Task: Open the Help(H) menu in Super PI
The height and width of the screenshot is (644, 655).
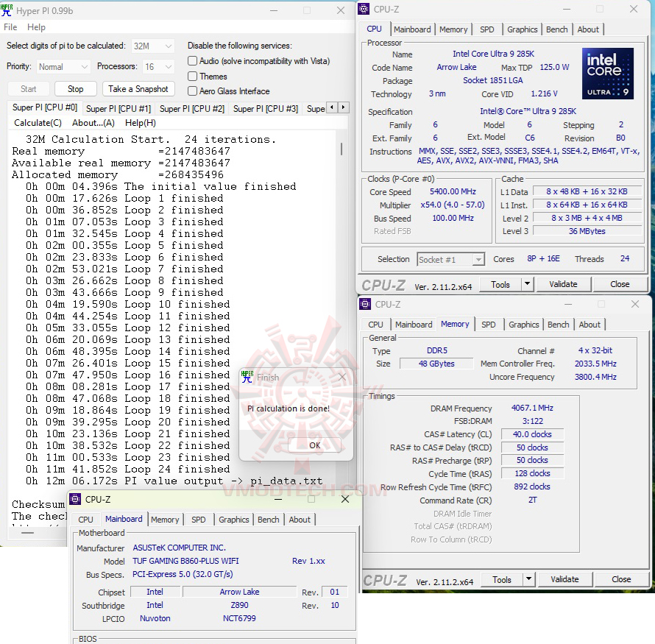Action: point(141,123)
